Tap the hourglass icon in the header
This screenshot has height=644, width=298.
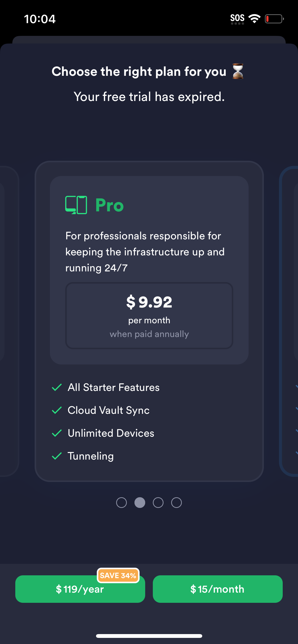(x=238, y=71)
